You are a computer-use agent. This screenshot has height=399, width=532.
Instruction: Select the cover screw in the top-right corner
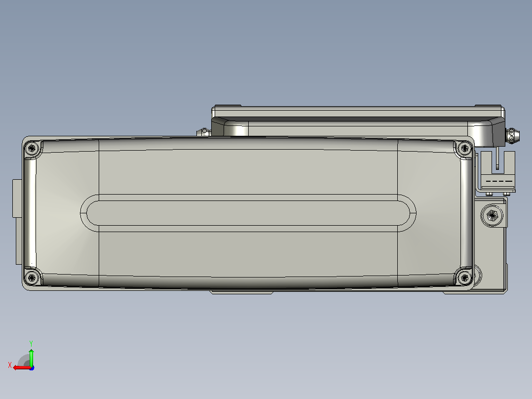coord(464,148)
